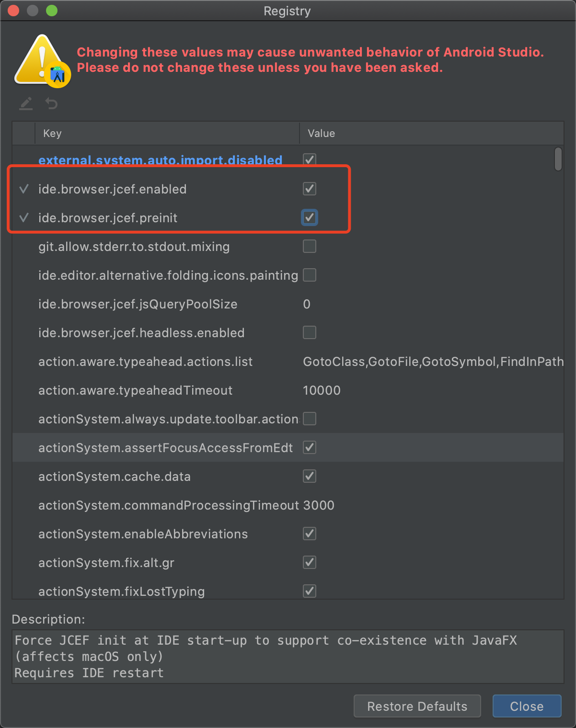Disable actionSystem.assertFocusAccessFromEdt checkbox

[310, 447]
